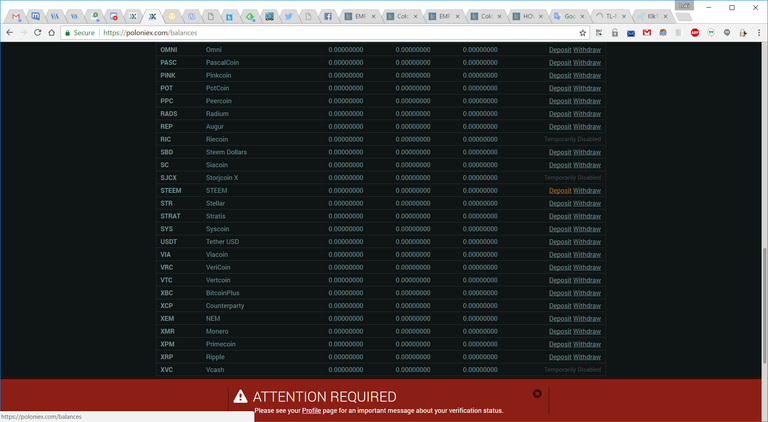The height and width of the screenshot is (422, 768).
Task: Click the vertical page scrollbar thumb
Action: click(765, 305)
